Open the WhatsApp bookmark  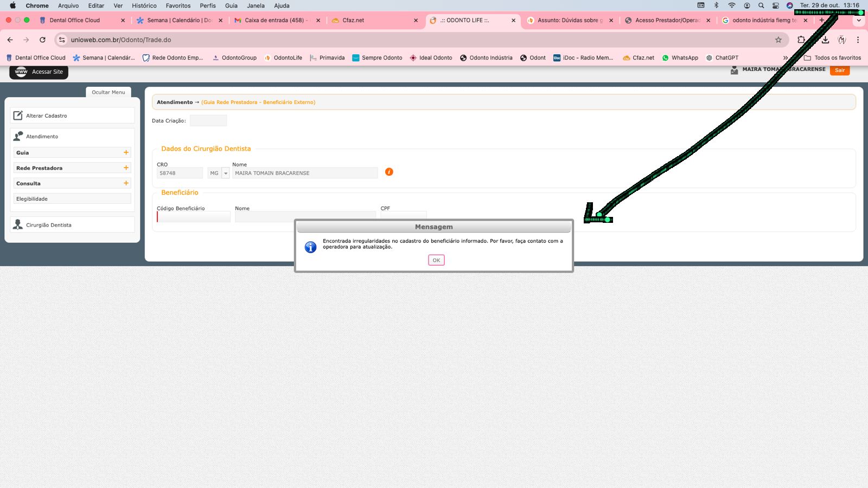[x=680, y=57]
